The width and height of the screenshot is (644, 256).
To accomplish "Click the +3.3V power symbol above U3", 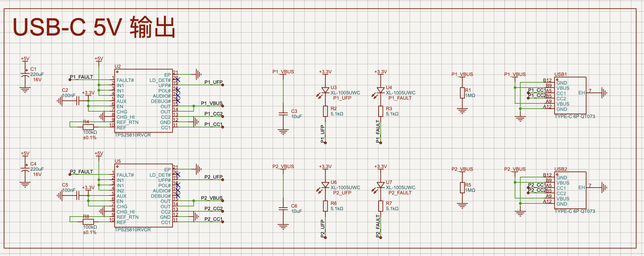I will point(325,72).
